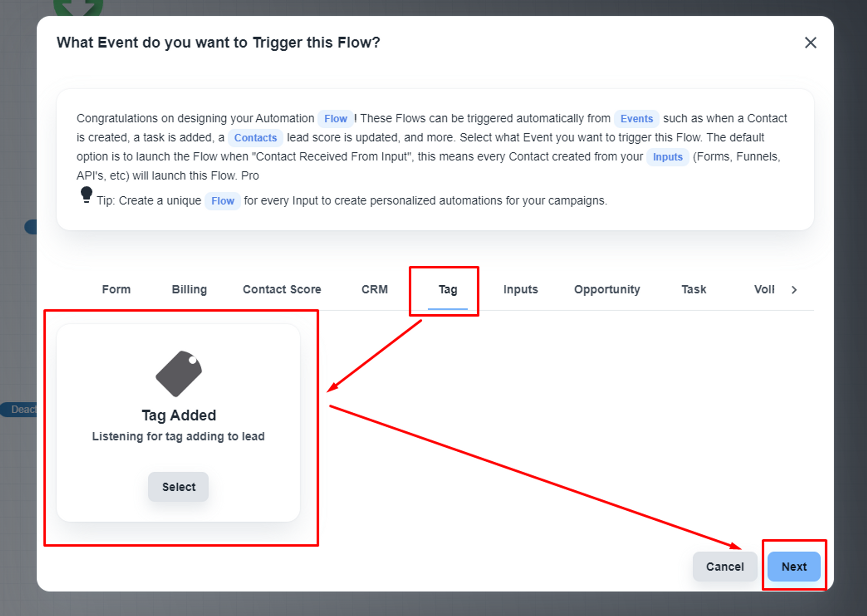Open the Billing tab
The image size is (867, 616).
click(x=189, y=289)
